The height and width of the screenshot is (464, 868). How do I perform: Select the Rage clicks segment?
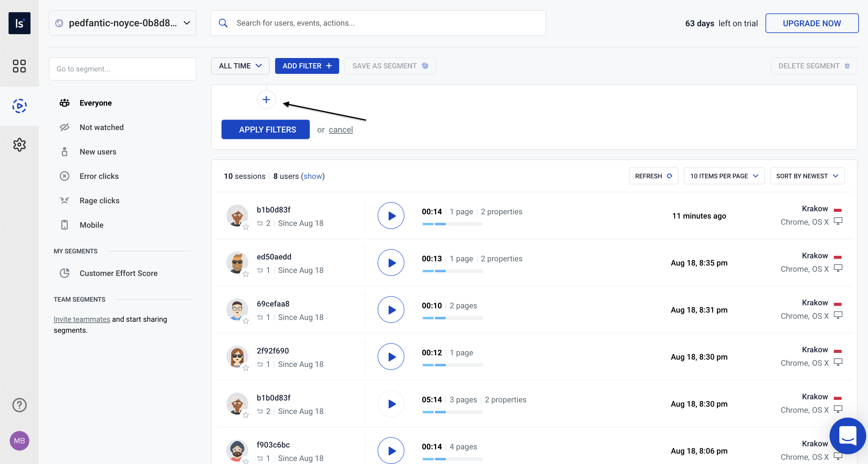coord(99,200)
